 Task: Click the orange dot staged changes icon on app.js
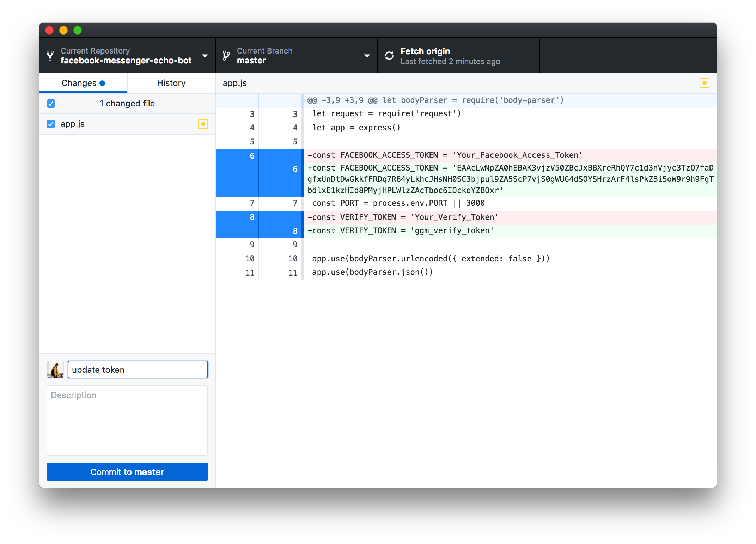pos(204,124)
